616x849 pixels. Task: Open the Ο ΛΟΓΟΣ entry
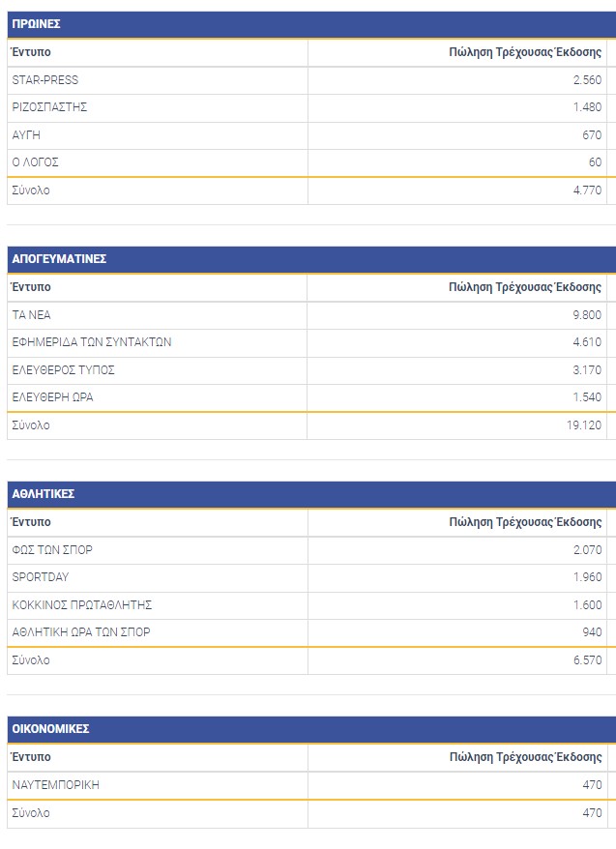pyautogui.click(x=36, y=162)
